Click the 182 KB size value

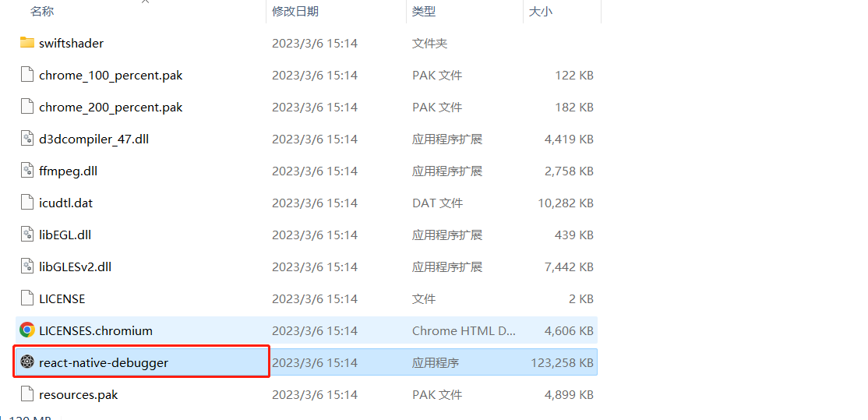tap(574, 108)
